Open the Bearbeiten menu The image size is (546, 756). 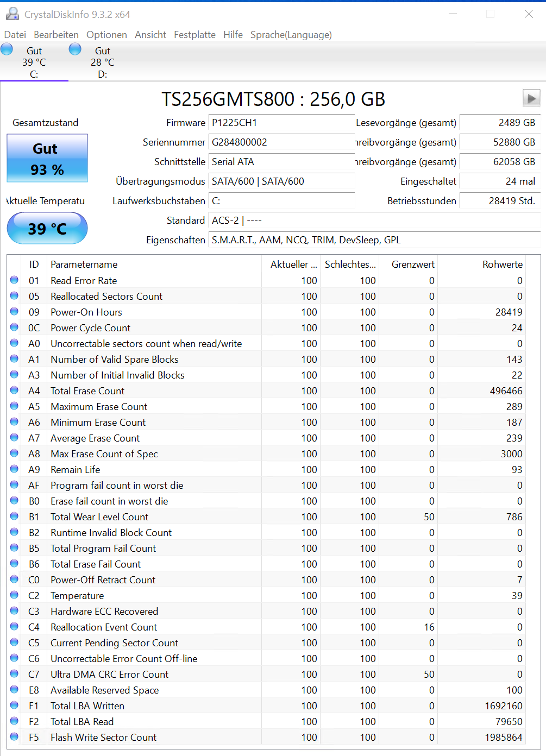(x=56, y=35)
